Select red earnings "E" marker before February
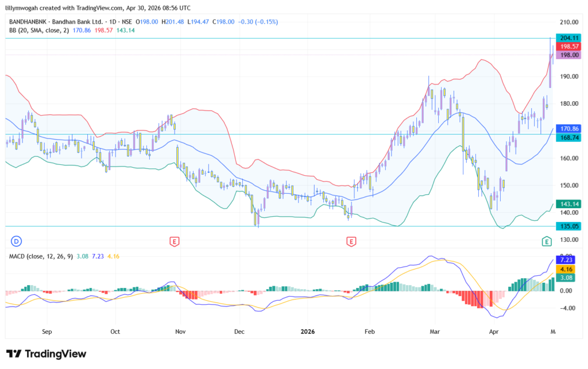The width and height of the screenshot is (588, 369). [351, 241]
